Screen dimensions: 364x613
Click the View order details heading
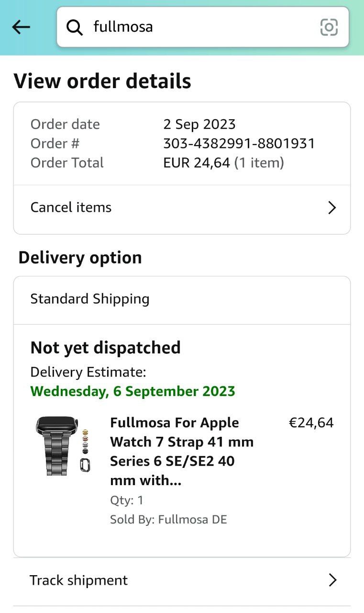tap(102, 81)
